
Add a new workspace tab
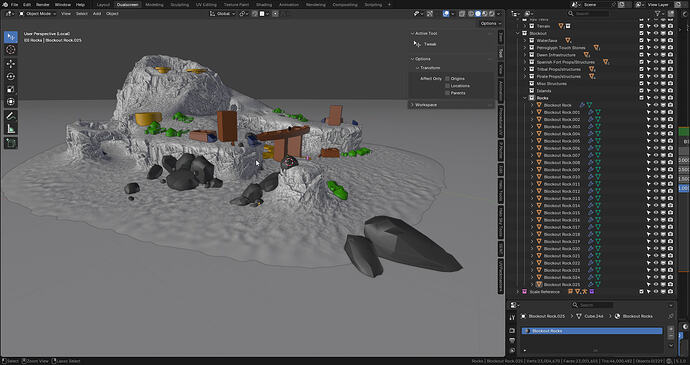(x=389, y=4)
